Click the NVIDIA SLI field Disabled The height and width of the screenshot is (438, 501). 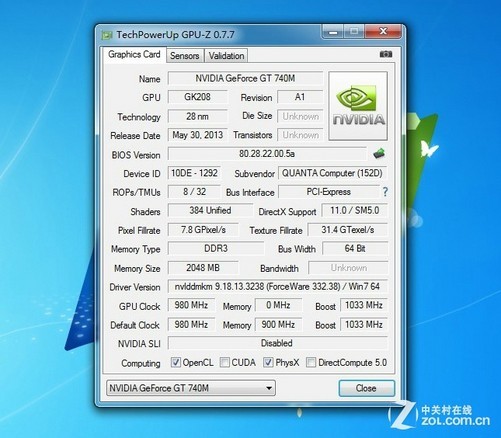tap(277, 343)
